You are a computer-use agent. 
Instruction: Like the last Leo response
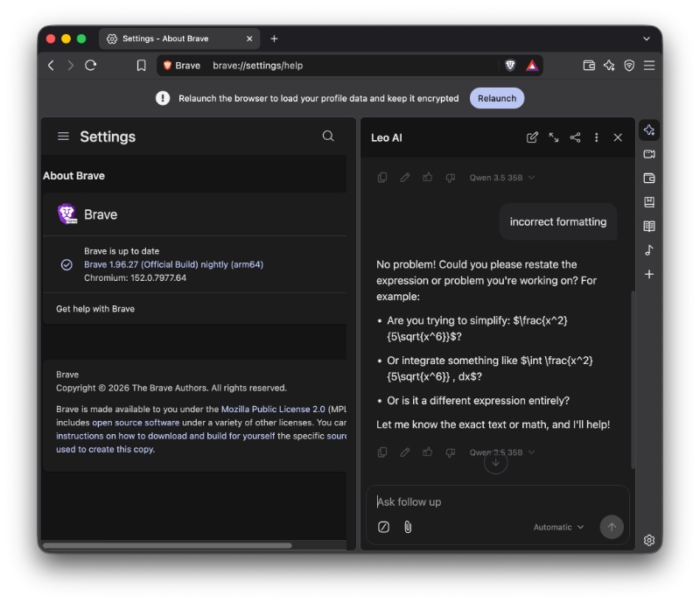pos(428,452)
